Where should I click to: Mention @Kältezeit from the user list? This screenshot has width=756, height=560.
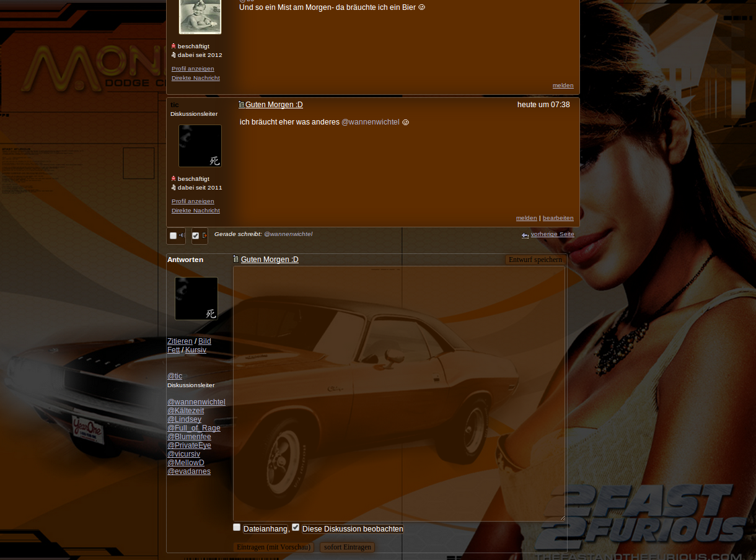(x=185, y=411)
